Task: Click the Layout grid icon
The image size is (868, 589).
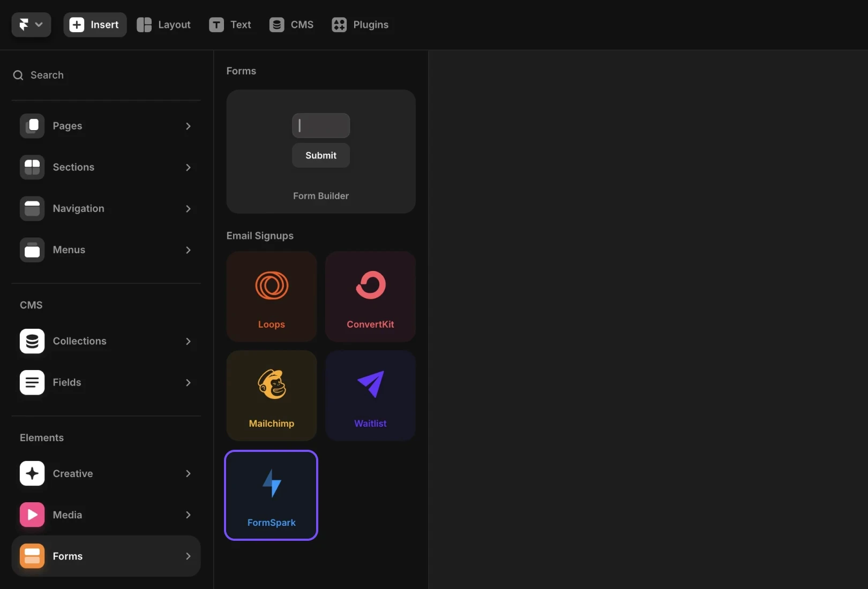Action: click(144, 25)
